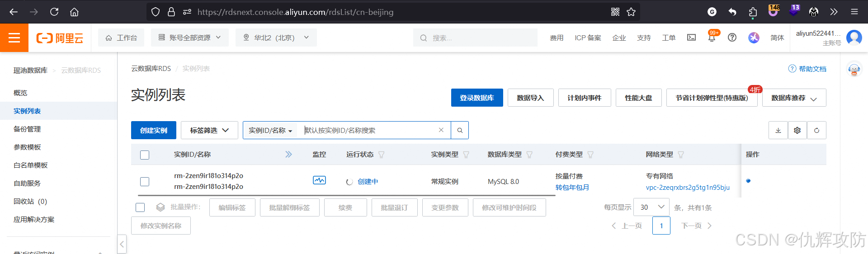Open the notifications bell with 99+ badge
Image resolution: width=868 pixels, height=254 pixels.
point(712,38)
